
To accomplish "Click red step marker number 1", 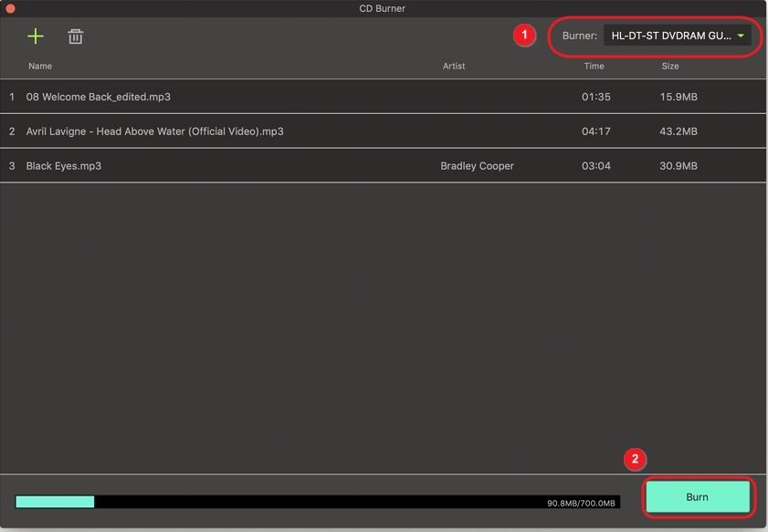I will (524, 36).
